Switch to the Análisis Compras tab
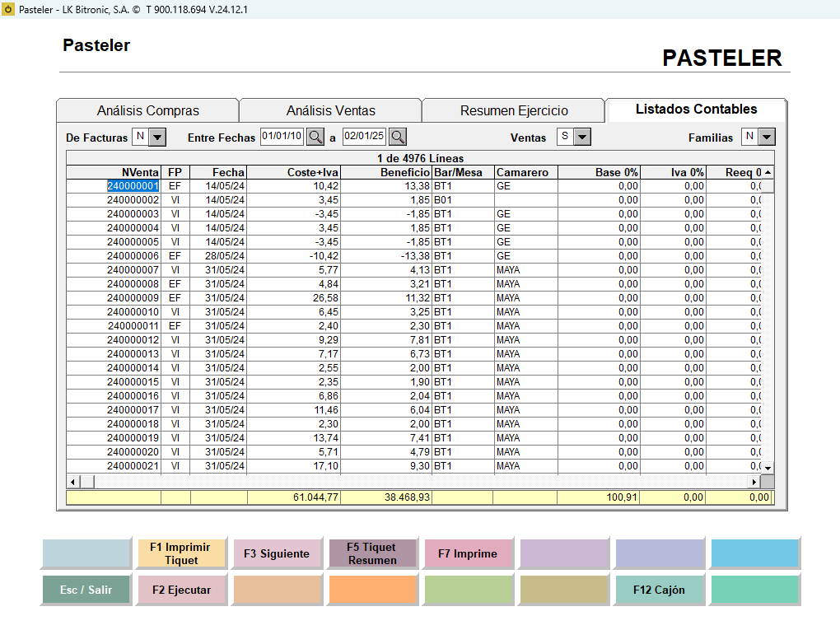840x630 pixels. click(x=148, y=111)
